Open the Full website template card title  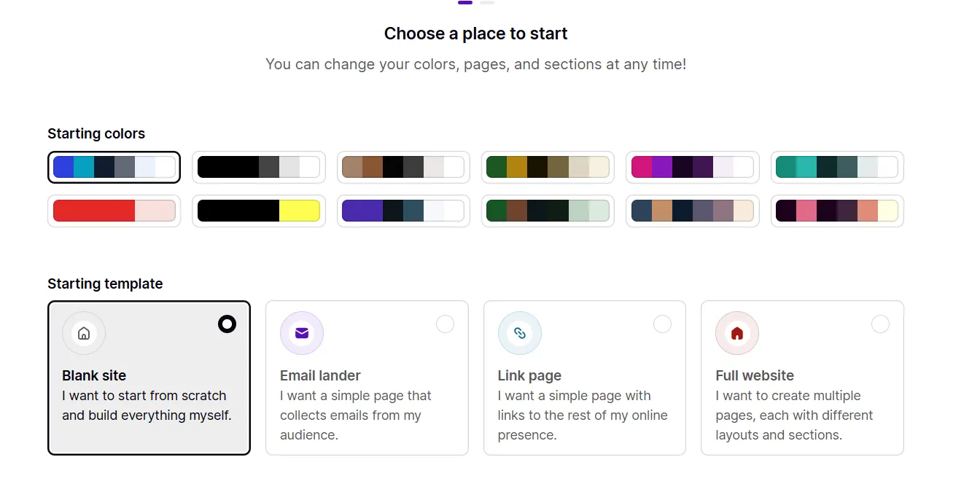click(x=755, y=376)
